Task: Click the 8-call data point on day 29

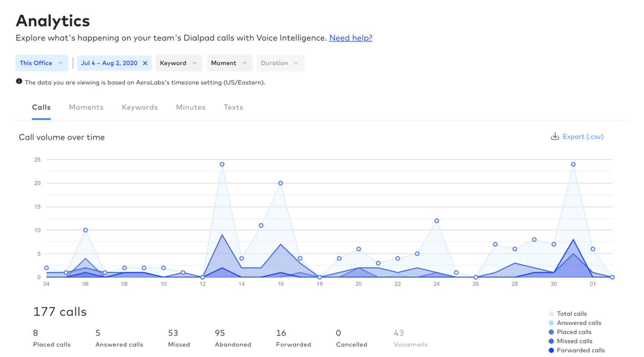Action: tap(534, 240)
